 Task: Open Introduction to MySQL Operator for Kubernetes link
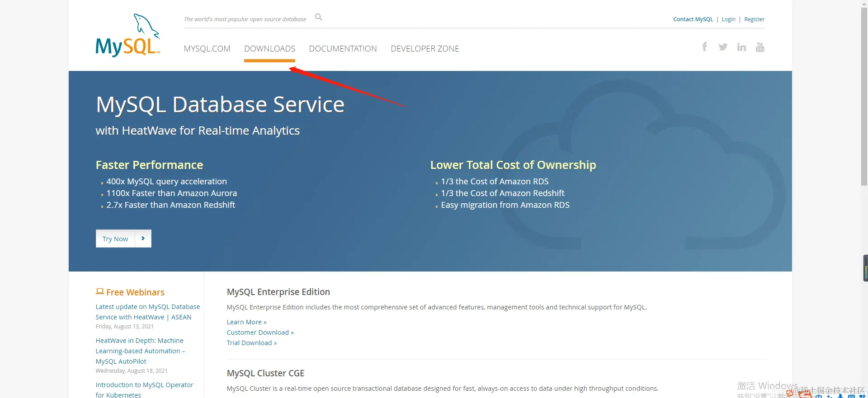[x=144, y=389]
